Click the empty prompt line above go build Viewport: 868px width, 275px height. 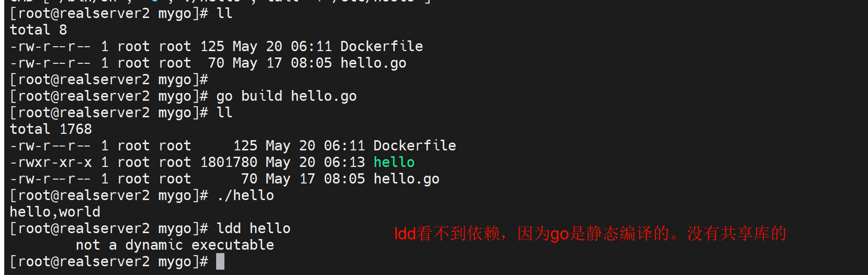[109, 79]
